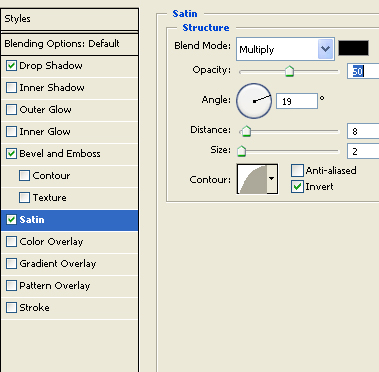379x372 pixels.
Task: Select the Outer Glow style row
Action: pyautogui.click(x=70, y=110)
